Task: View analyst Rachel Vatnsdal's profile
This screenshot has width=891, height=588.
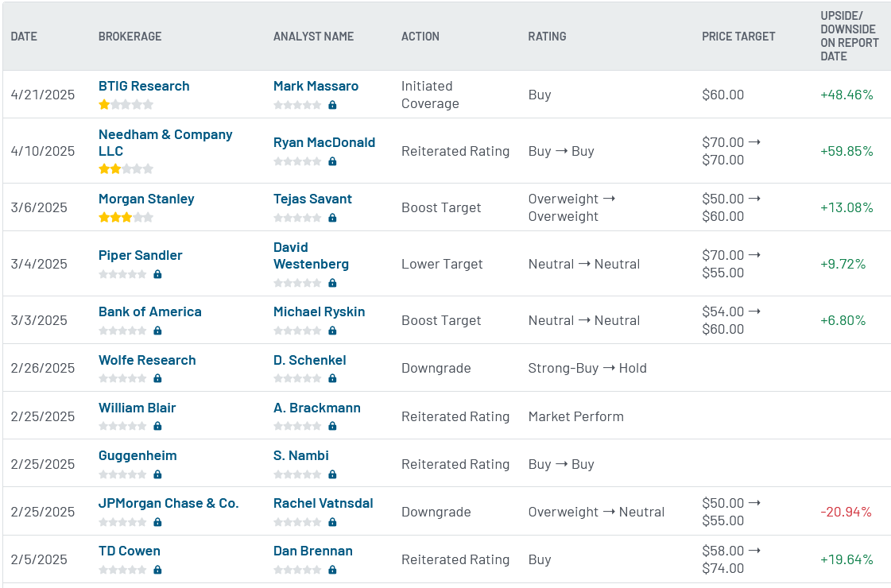Action: coord(323,503)
